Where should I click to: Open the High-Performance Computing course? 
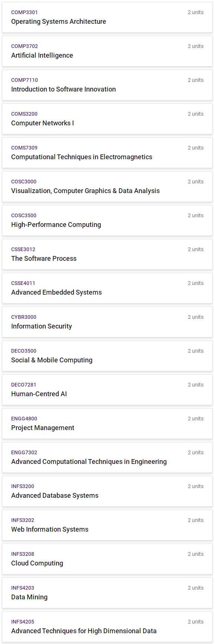107,221
